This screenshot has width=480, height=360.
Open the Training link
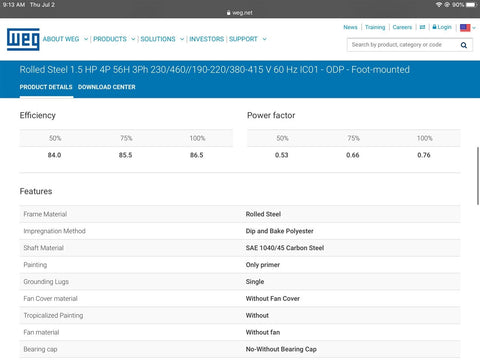tap(375, 27)
